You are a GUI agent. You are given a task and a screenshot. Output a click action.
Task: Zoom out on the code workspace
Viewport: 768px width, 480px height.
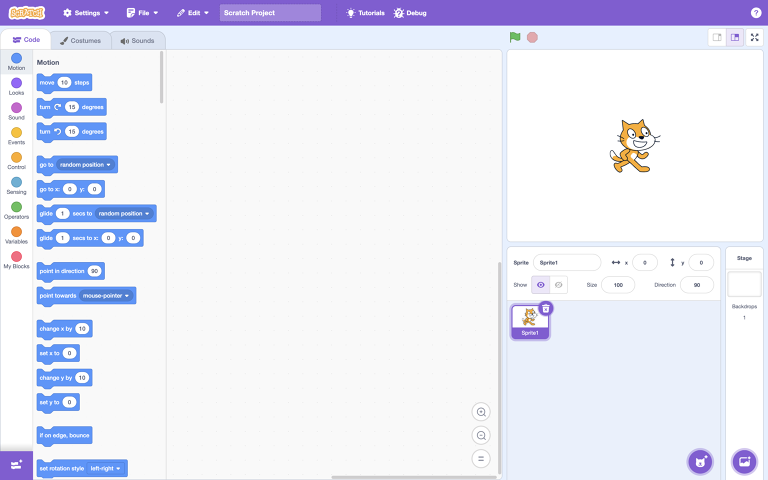pos(482,435)
